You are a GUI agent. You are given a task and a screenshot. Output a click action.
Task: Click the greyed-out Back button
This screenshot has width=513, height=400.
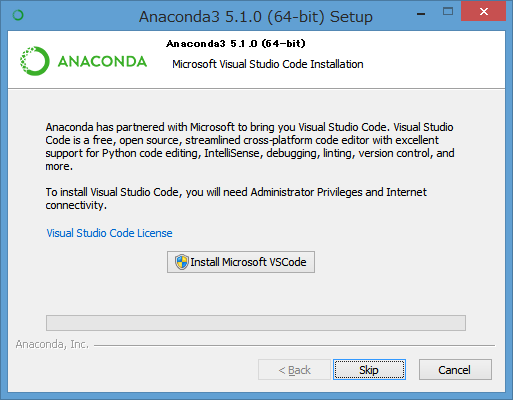point(294,370)
